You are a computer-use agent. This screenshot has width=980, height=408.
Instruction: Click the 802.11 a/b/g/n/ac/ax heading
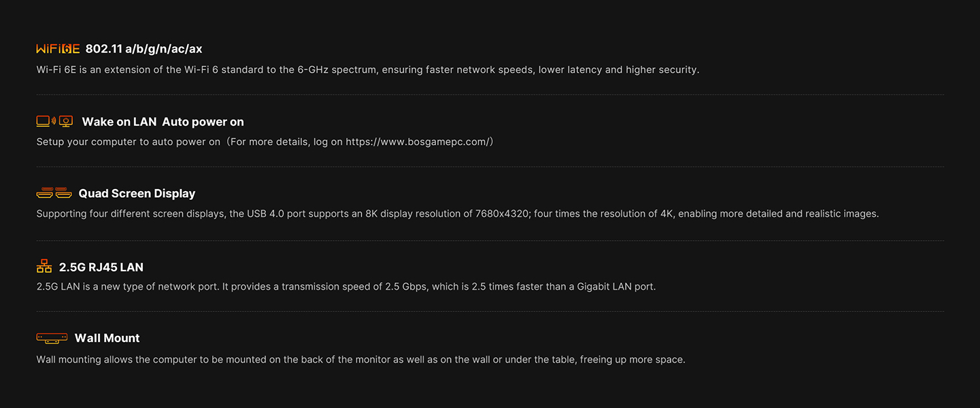(143, 49)
